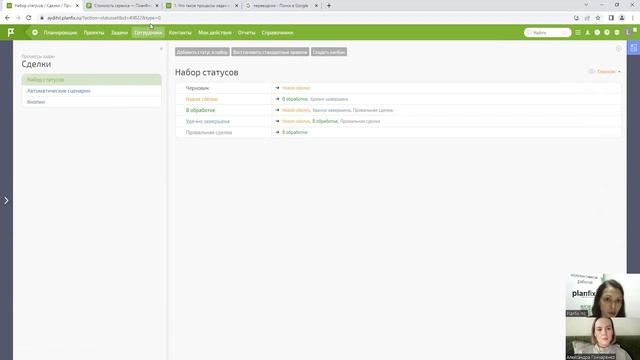Click Новая сделка transition in Черновик row

tap(296, 88)
